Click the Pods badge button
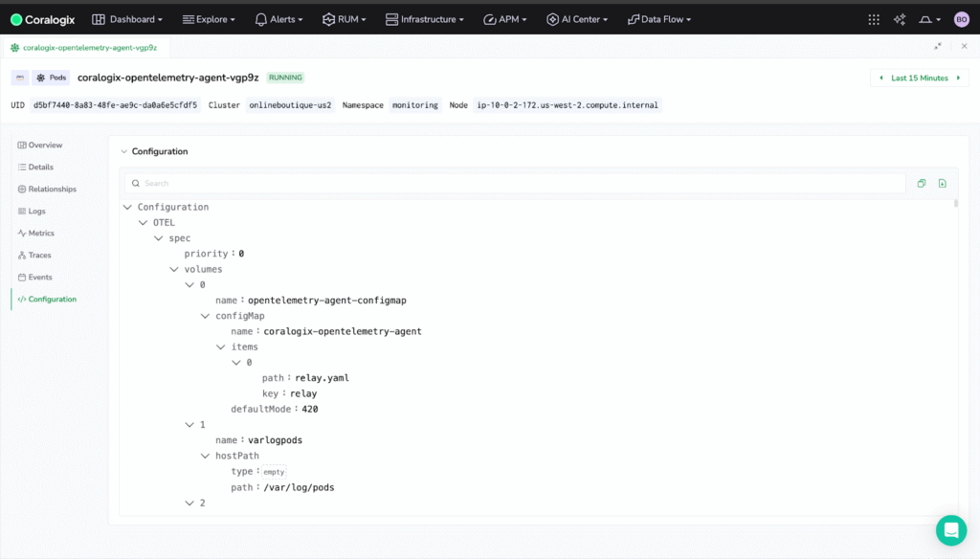 click(x=52, y=78)
